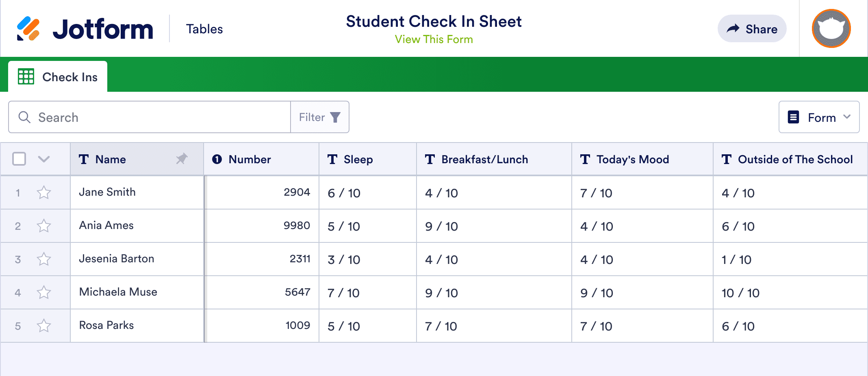Click the Check Ins grid icon
This screenshot has height=376, width=868.
point(25,76)
